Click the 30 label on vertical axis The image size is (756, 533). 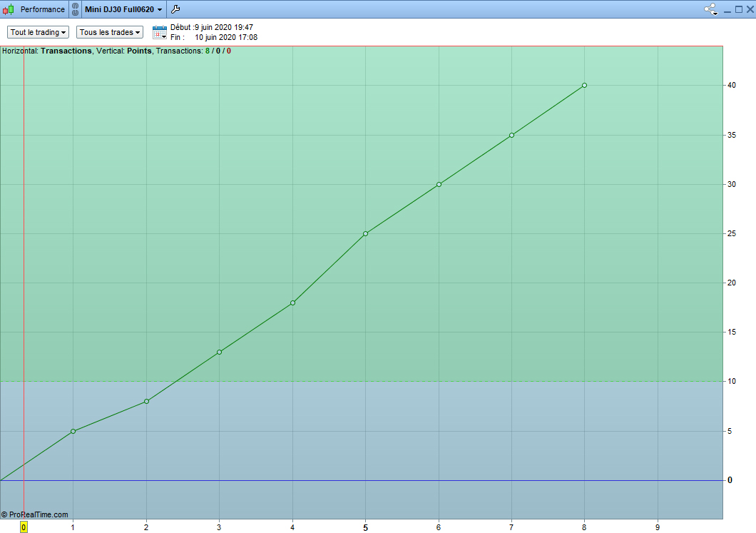(x=732, y=184)
